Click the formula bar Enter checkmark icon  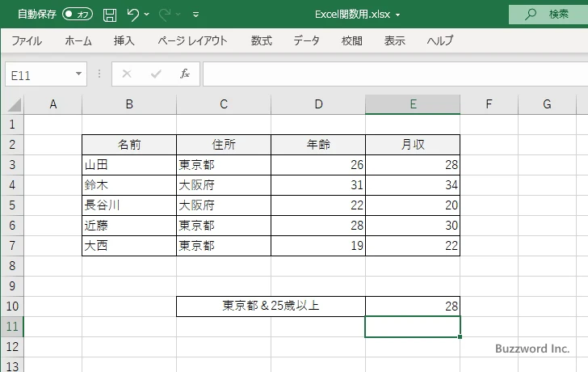tap(156, 74)
